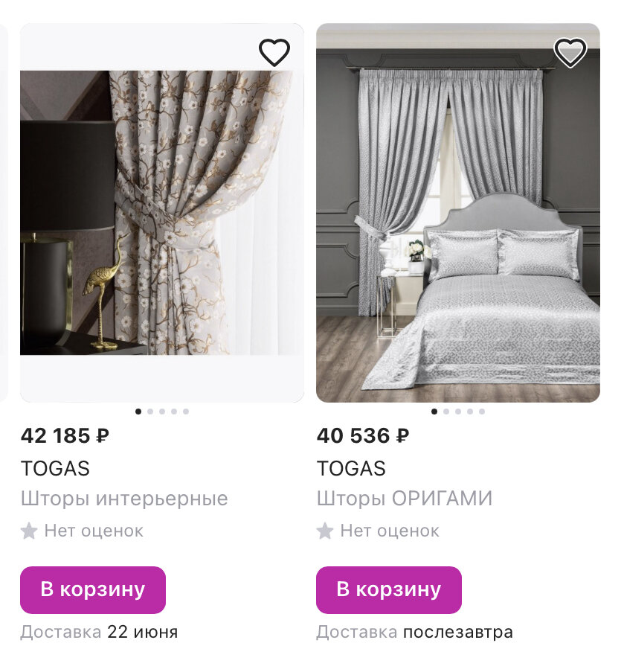Click В корзину for the Шторы ОРИГАМИ product
Screen dimensions: 624x672
pyautogui.click(x=389, y=589)
